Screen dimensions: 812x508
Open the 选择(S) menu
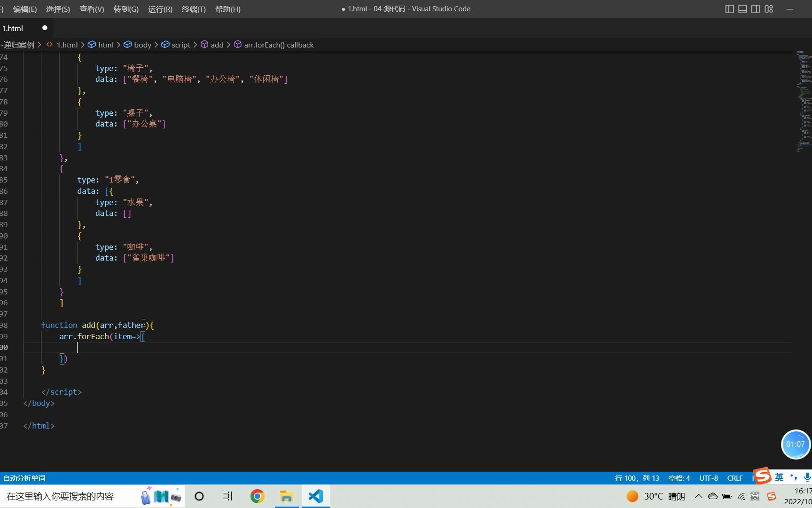(x=58, y=9)
